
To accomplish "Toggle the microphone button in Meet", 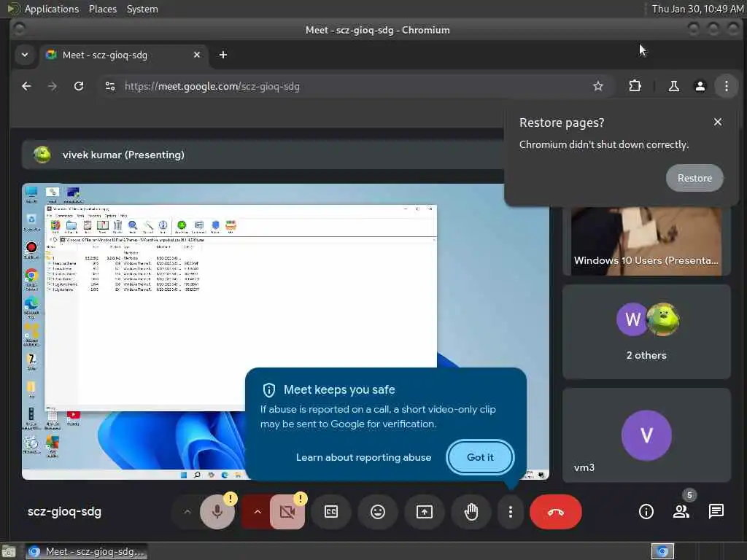I will pos(217,512).
